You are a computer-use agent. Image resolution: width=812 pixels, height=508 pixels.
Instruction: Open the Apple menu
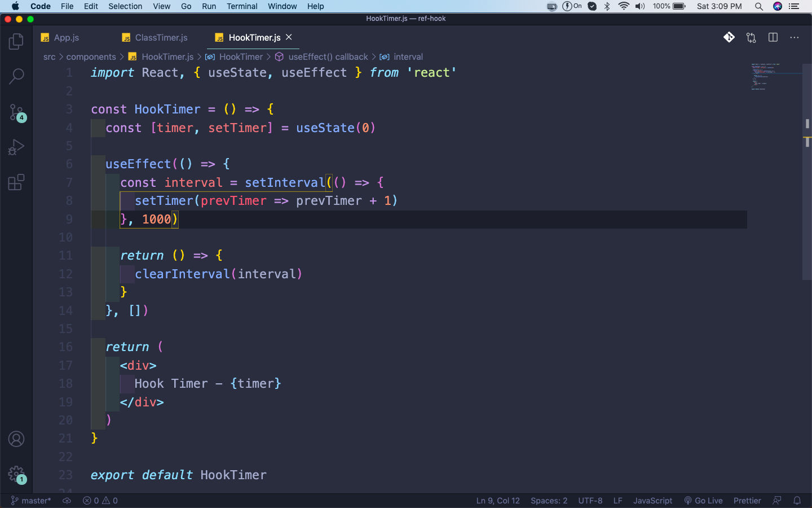pos(15,6)
